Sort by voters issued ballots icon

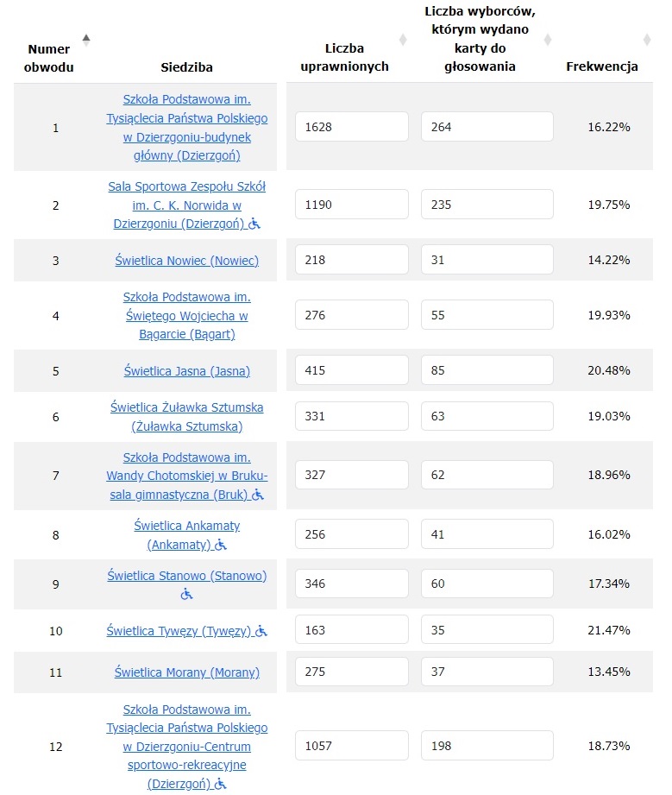tap(547, 40)
